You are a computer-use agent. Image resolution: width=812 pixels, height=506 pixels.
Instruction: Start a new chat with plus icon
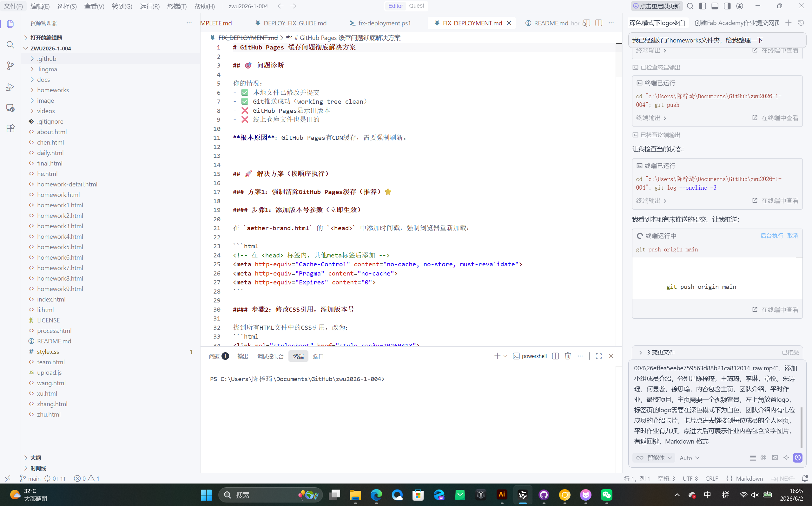pos(789,23)
